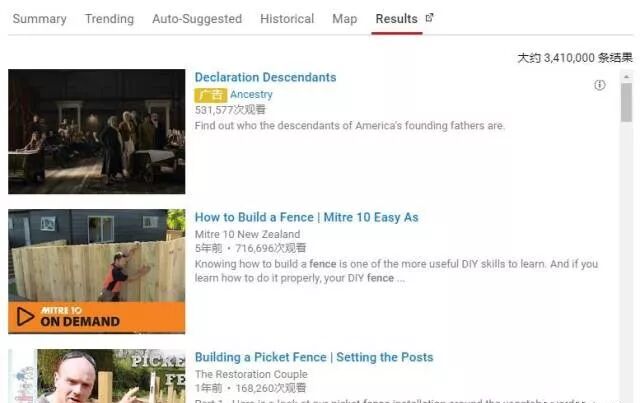Click the Picket Fence video thumbnail
640x403 pixels.
pos(97,376)
